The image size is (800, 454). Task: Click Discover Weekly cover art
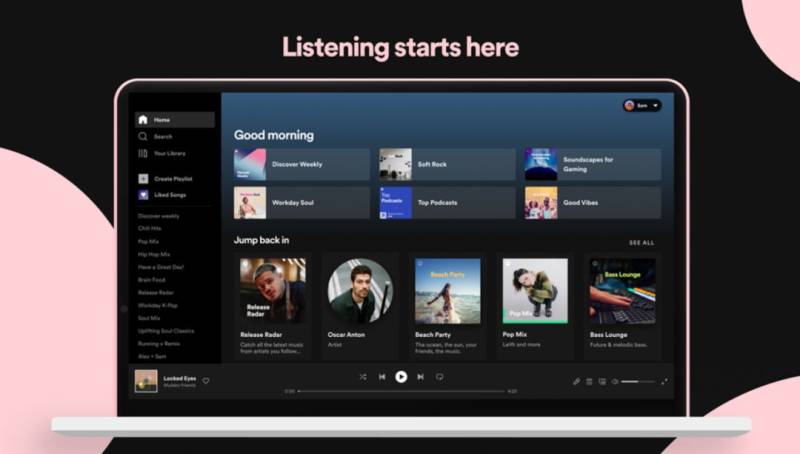pyautogui.click(x=250, y=164)
